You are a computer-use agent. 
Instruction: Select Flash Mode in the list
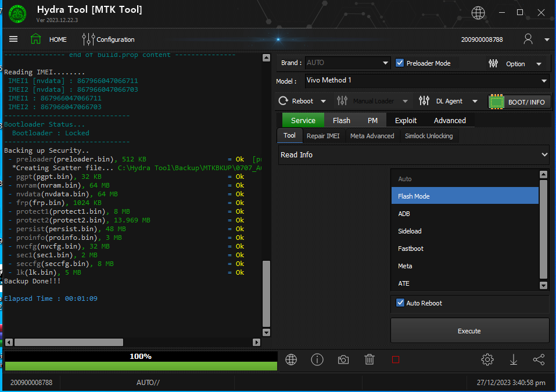(465, 196)
